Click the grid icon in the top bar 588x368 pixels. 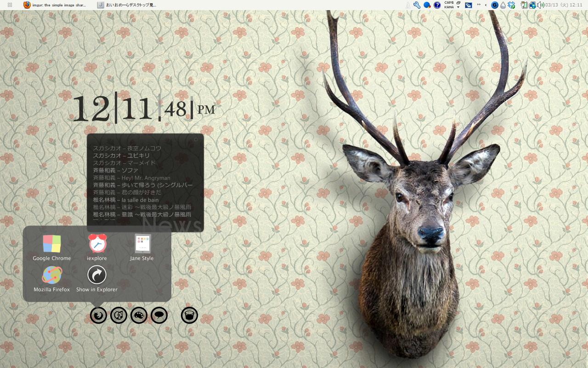pos(10,5)
